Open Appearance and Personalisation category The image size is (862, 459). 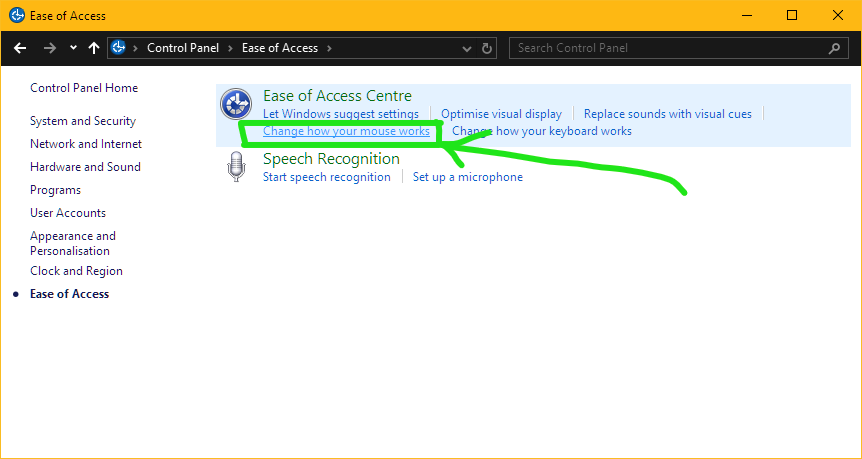[x=73, y=244]
